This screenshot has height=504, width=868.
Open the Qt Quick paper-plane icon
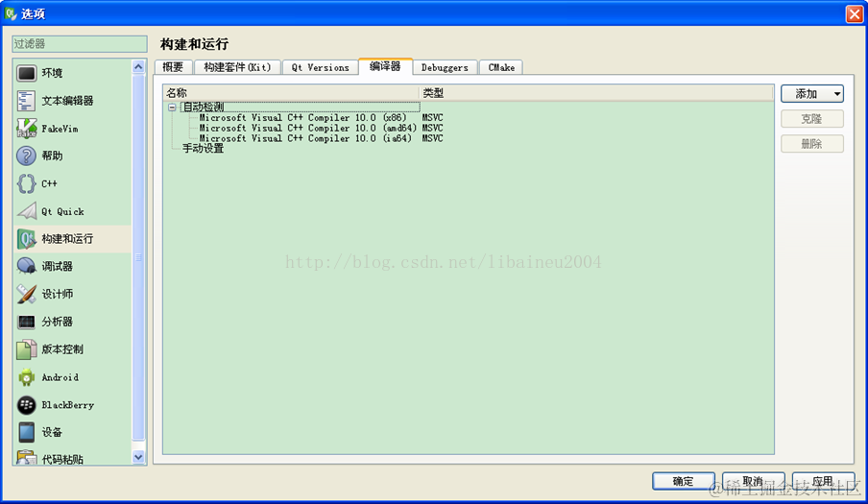tap(26, 211)
